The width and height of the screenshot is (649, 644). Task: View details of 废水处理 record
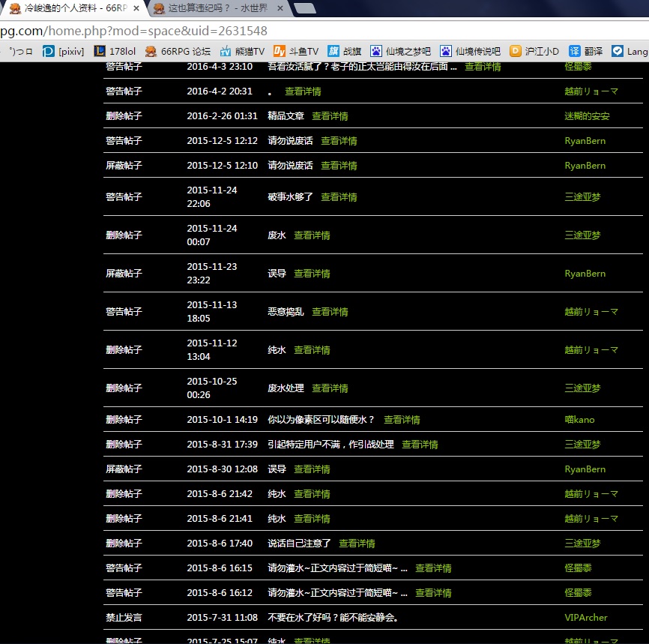pyautogui.click(x=330, y=388)
